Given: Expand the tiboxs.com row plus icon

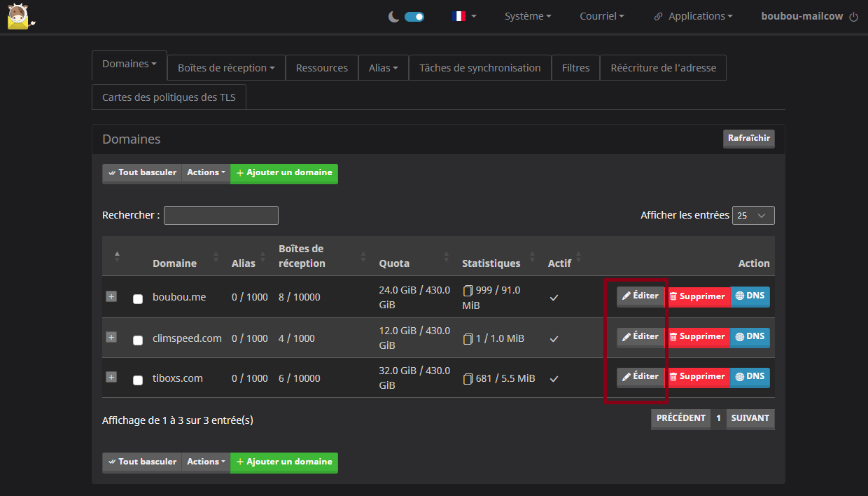Looking at the screenshot, I should tap(111, 378).
